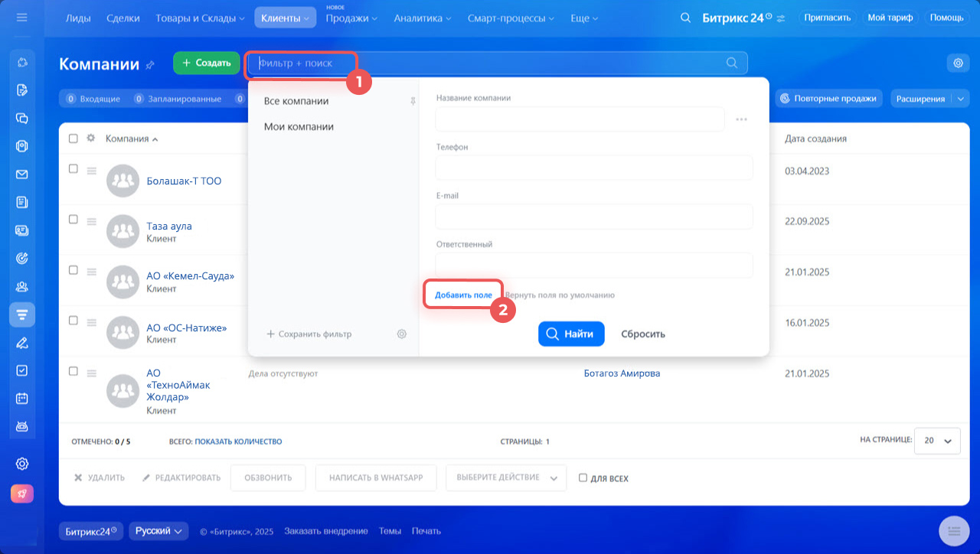Open calendar icon in left sidebar

point(22,398)
